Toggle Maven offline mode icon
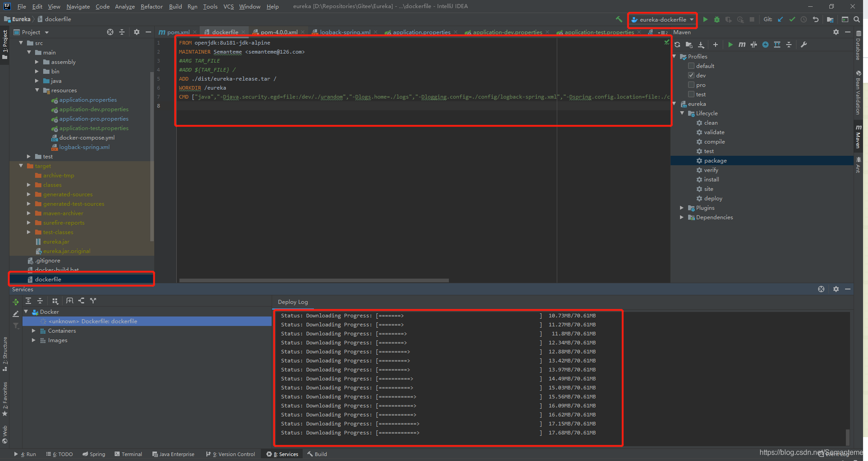The width and height of the screenshot is (868, 461). [754, 45]
